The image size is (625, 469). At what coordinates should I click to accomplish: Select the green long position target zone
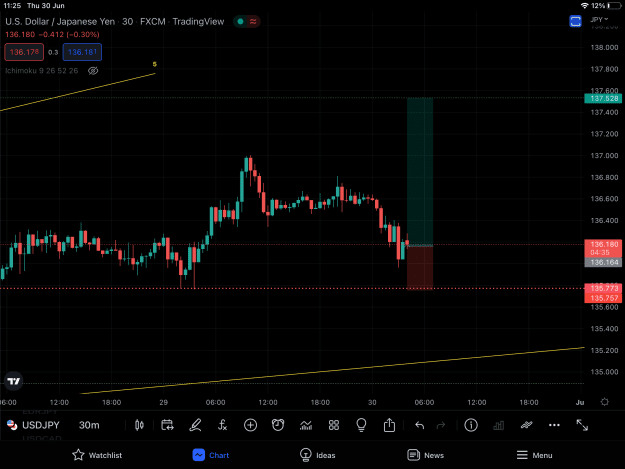(420, 171)
